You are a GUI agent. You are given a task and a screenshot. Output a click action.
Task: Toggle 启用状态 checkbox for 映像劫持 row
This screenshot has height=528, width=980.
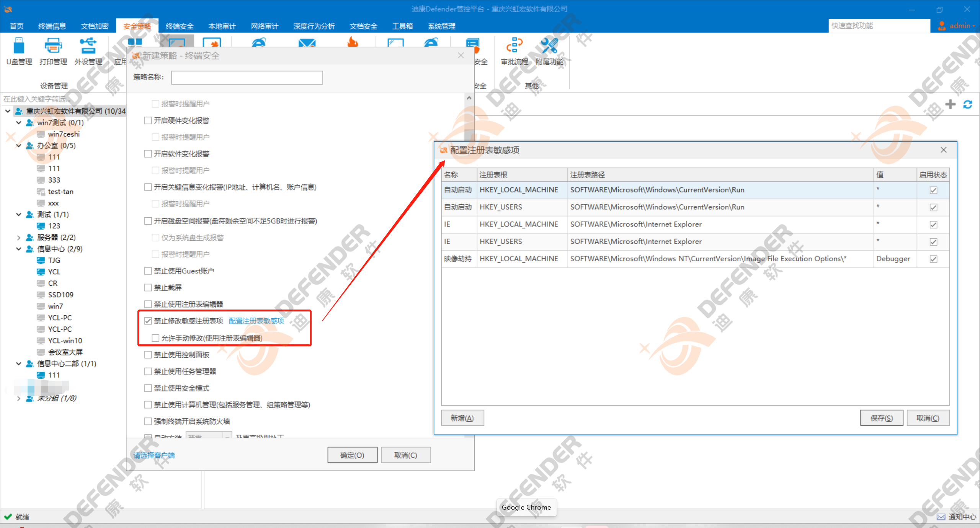[933, 259]
